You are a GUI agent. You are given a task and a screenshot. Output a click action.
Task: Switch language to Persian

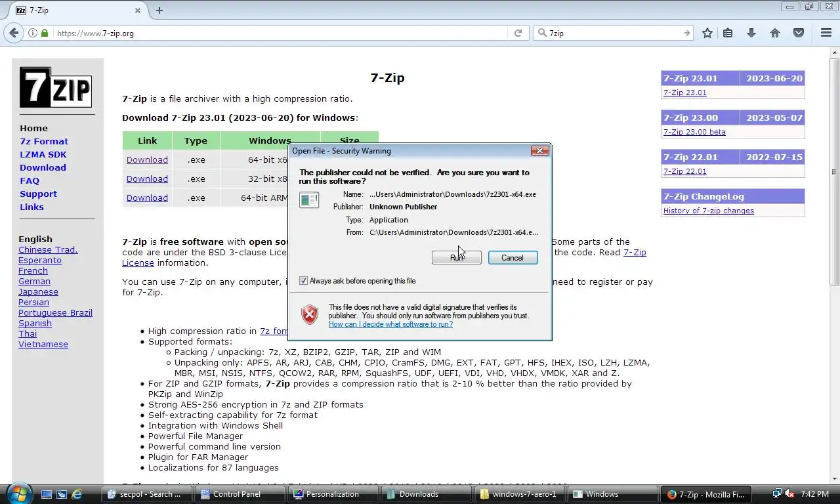point(33,302)
